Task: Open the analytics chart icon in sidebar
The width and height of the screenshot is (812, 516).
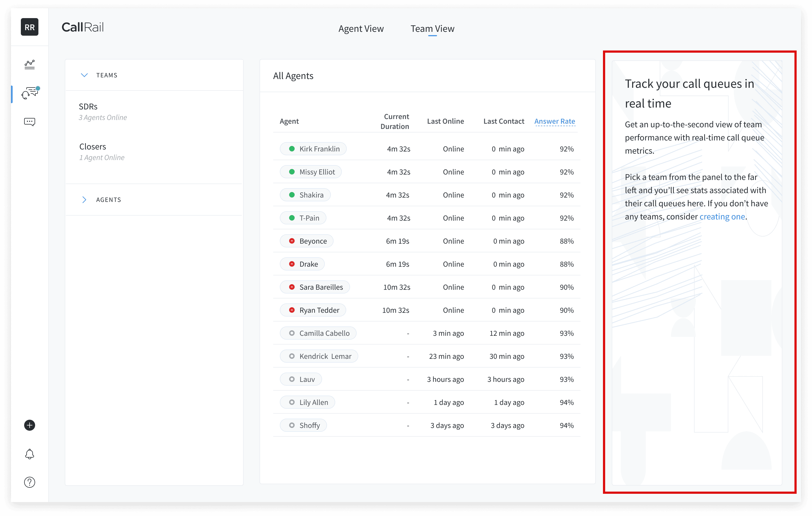Action: coord(30,64)
